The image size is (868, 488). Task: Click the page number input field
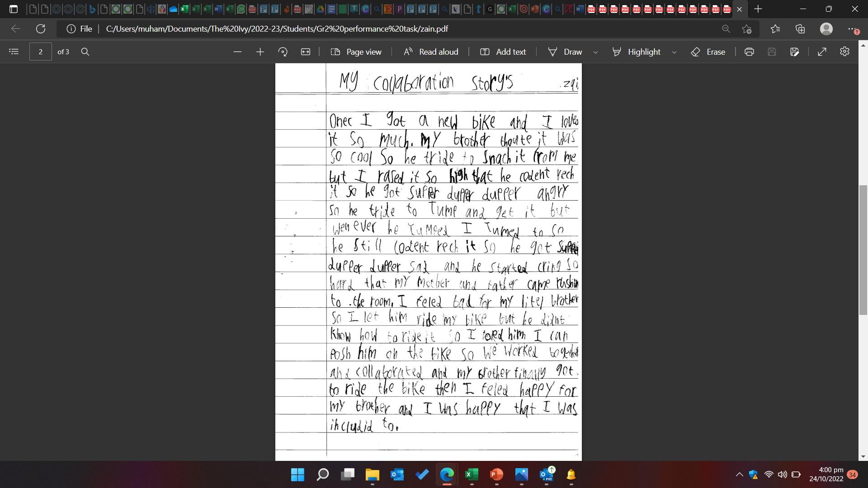coord(41,52)
